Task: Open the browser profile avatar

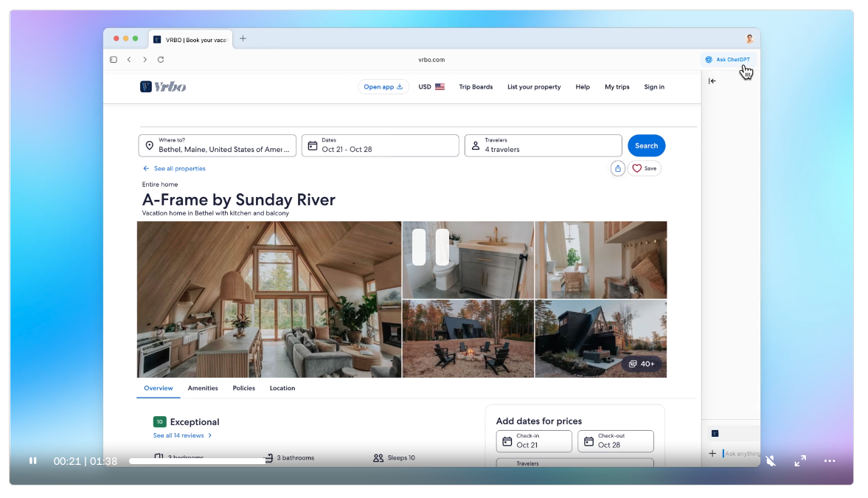Action: coord(749,39)
